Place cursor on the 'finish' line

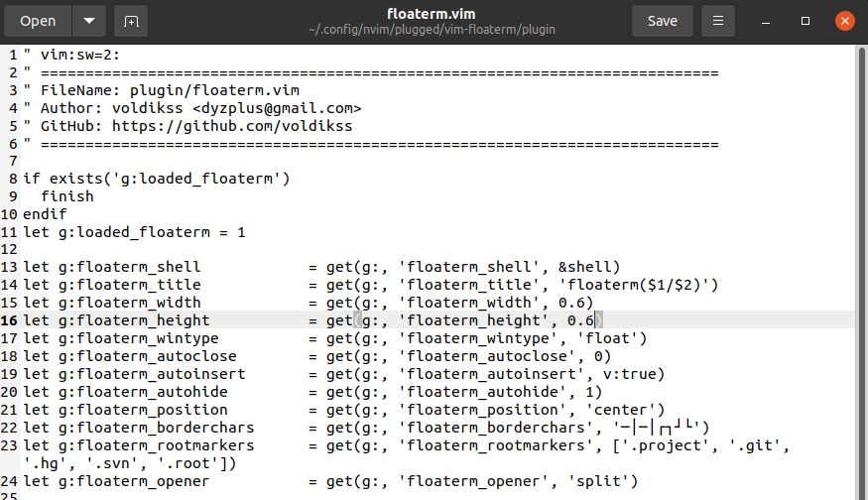67,196
